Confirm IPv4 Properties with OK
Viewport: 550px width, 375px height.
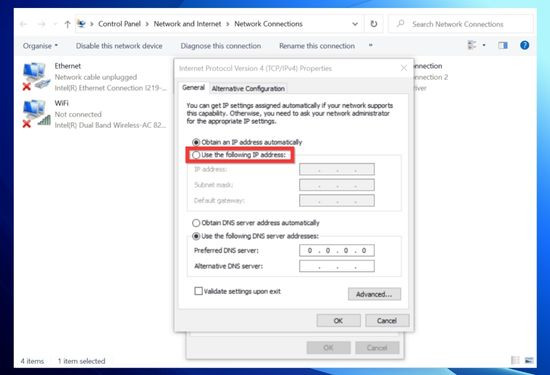(338, 321)
